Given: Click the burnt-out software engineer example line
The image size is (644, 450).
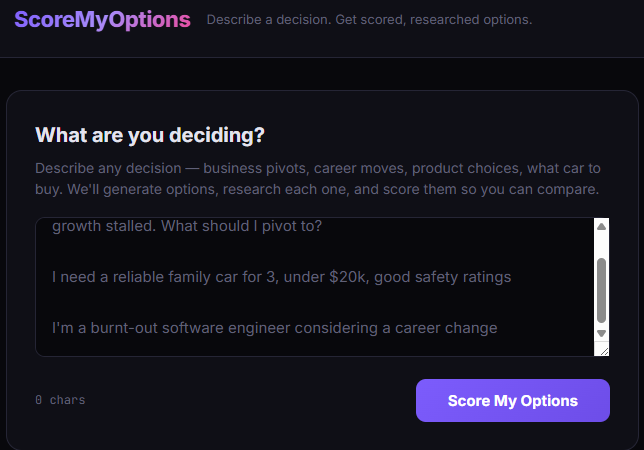Looking at the screenshot, I should [x=274, y=327].
